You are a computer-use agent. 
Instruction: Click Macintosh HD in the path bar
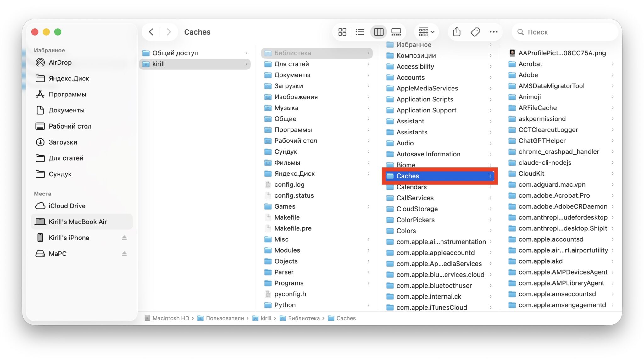pos(167,318)
